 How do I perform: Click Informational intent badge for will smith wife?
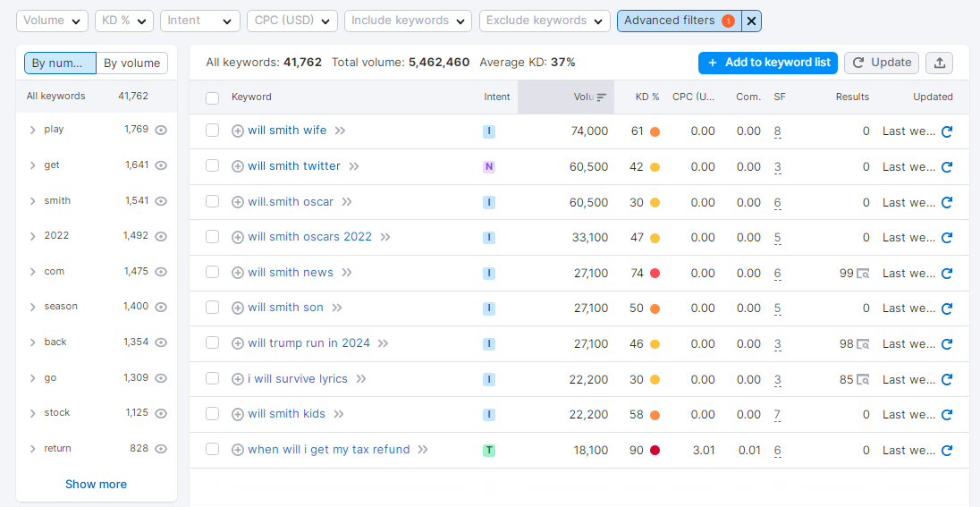click(489, 131)
